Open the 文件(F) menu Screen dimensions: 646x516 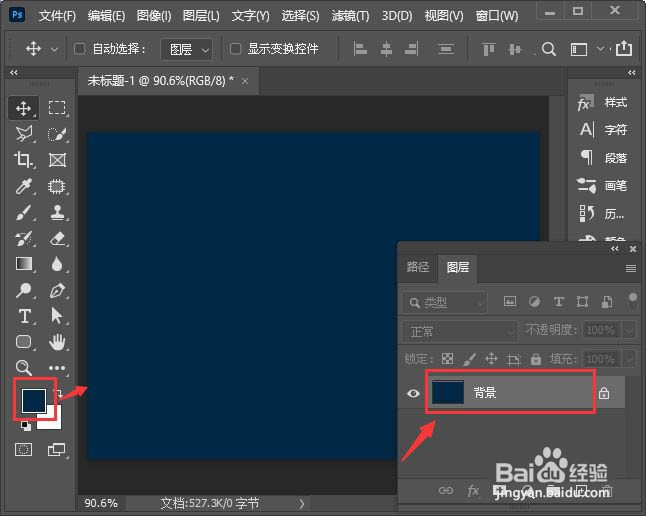tap(57, 16)
